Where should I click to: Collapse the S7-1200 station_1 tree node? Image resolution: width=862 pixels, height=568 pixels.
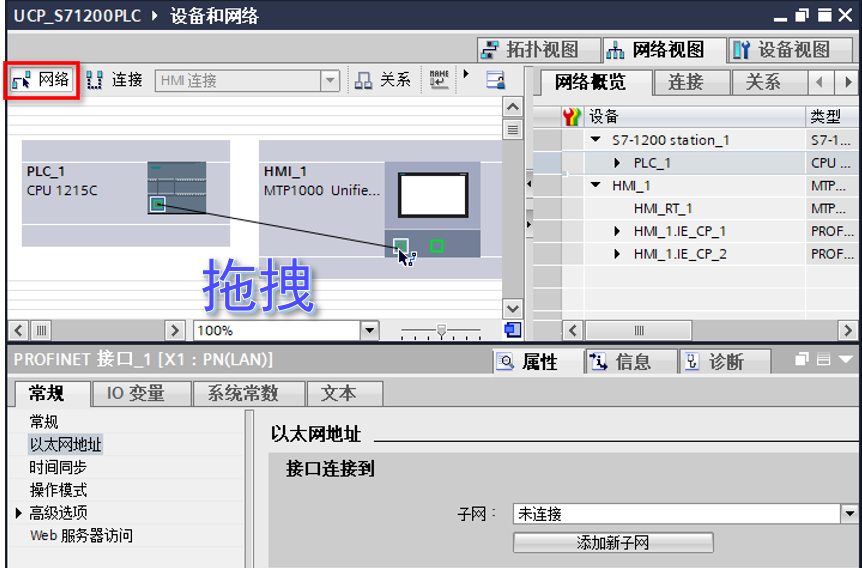597,140
